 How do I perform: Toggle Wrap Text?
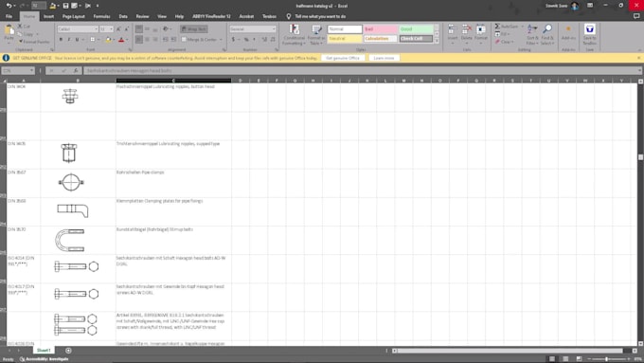[194, 29]
